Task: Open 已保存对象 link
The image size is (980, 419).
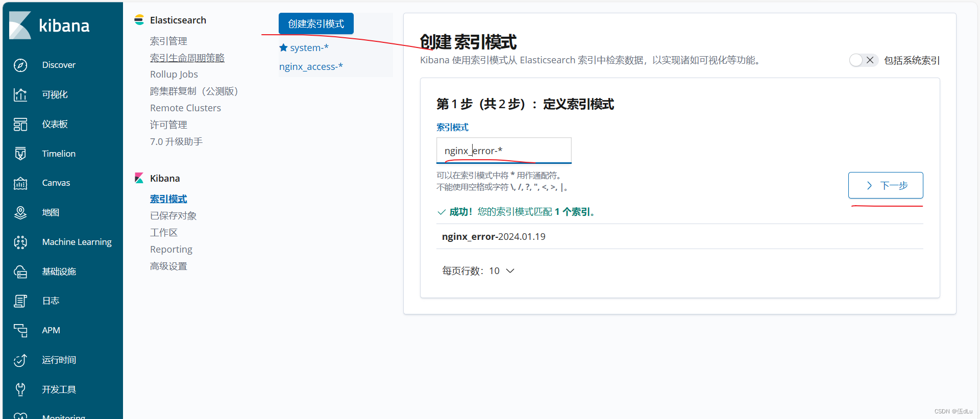Action: point(173,215)
